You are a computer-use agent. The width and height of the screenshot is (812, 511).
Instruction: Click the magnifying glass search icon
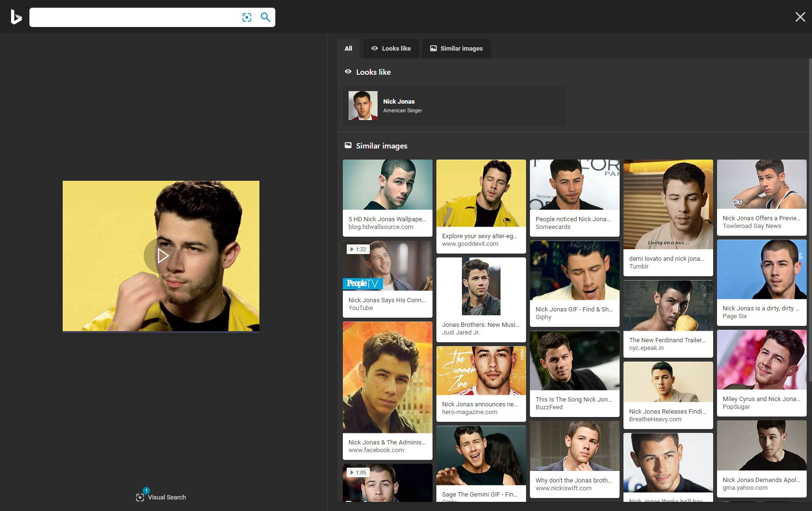coord(265,17)
